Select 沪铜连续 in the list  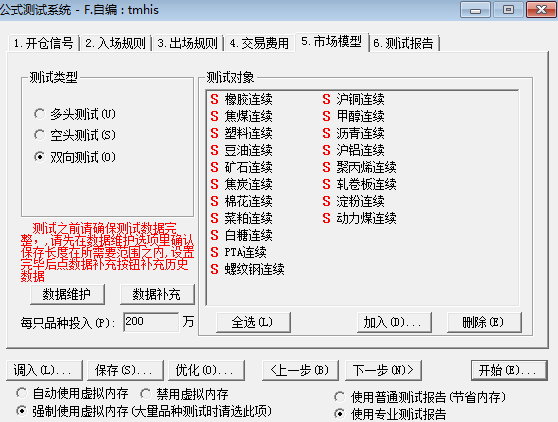360,99
